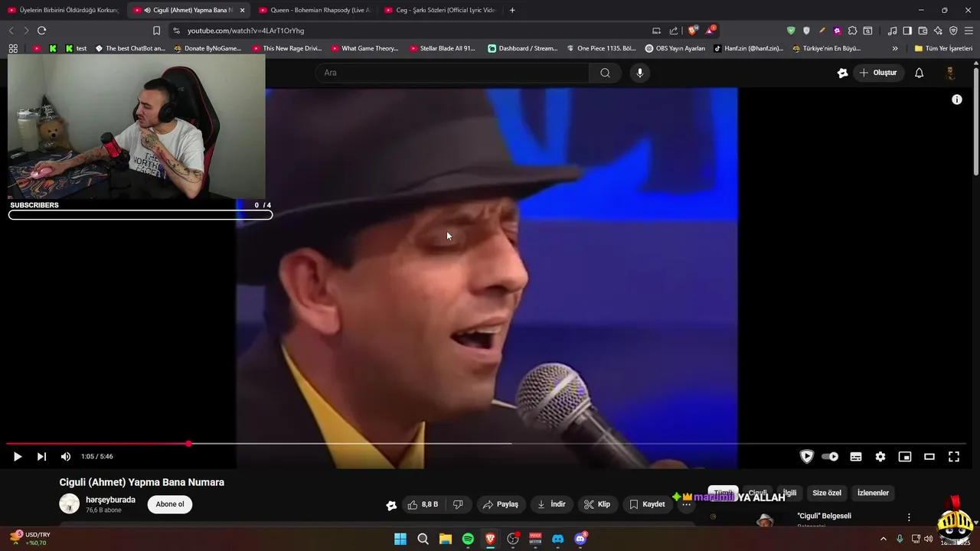Seek on the video progress bar

486,444
